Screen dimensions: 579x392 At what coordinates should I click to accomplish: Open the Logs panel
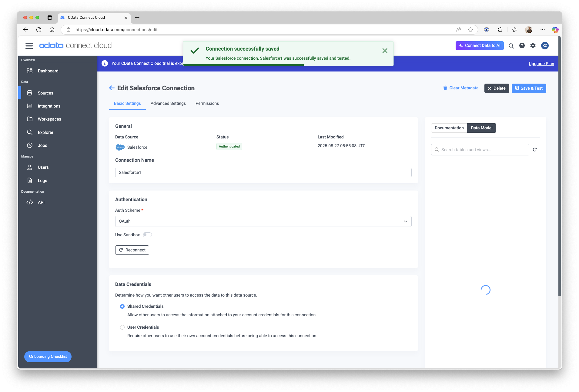click(42, 181)
